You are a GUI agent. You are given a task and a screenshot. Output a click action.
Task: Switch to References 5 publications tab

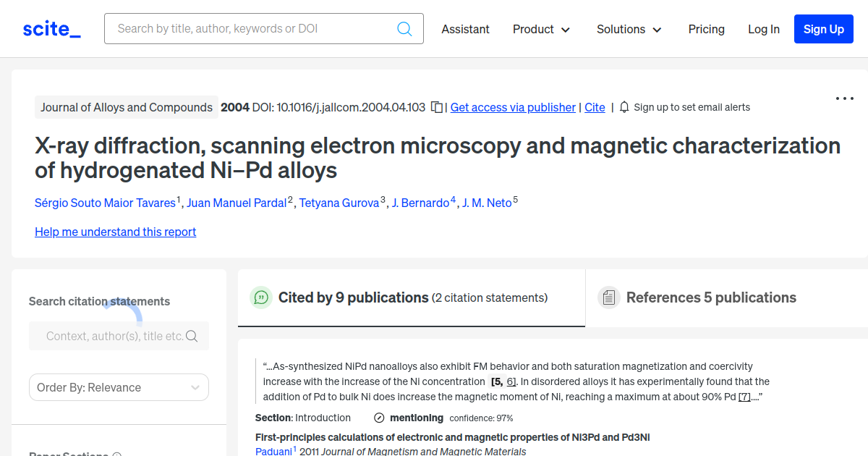pos(711,297)
